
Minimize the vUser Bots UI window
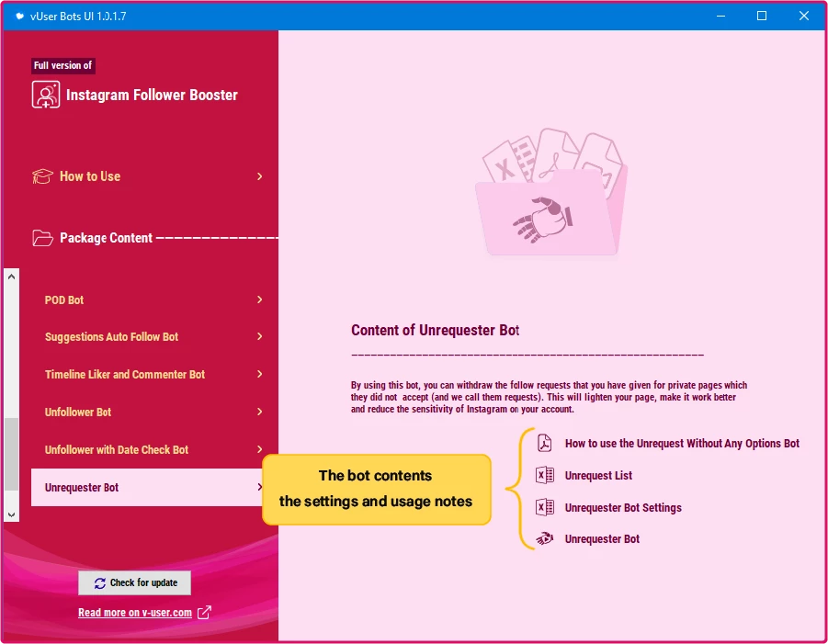click(x=720, y=16)
